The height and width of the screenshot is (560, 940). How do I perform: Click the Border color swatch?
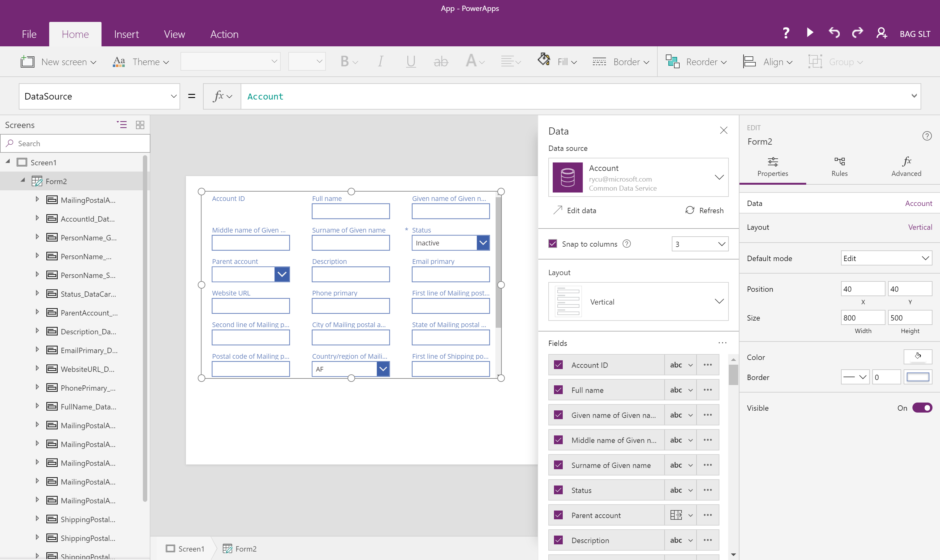point(918,377)
